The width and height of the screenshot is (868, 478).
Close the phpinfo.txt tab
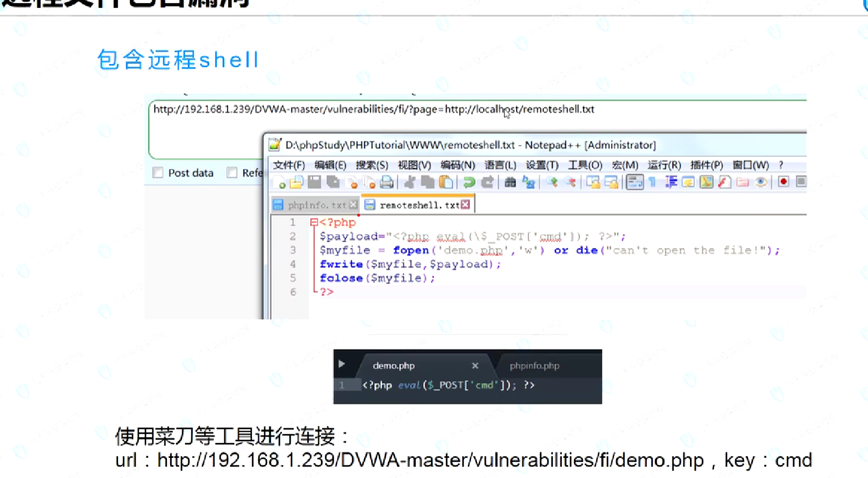tap(353, 205)
